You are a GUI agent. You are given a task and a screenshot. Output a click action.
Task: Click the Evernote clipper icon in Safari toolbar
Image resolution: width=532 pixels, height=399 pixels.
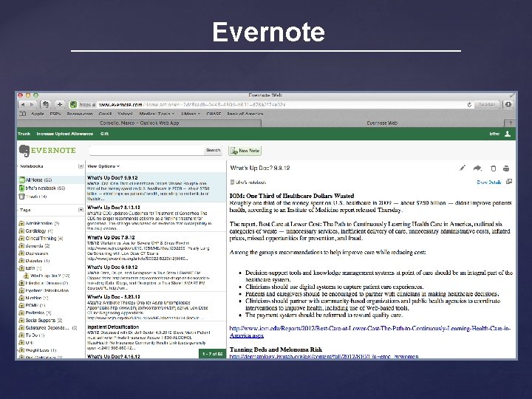[46, 104]
